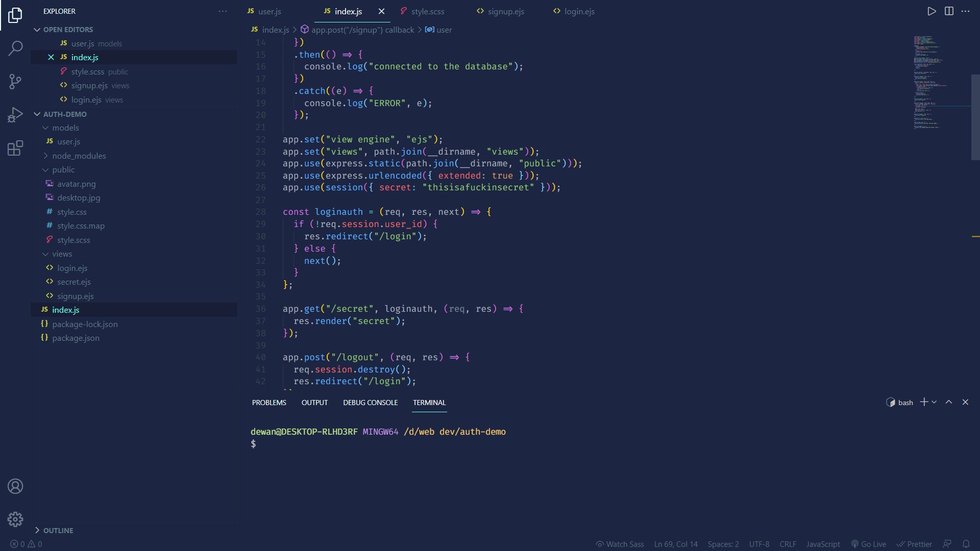Open package.json in the explorer
This screenshot has width=980, height=551.
point(76,338)
